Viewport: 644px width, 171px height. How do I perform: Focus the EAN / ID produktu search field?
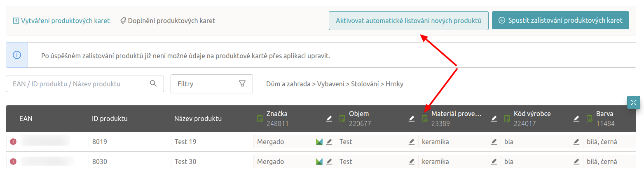(x=78, y=84)
